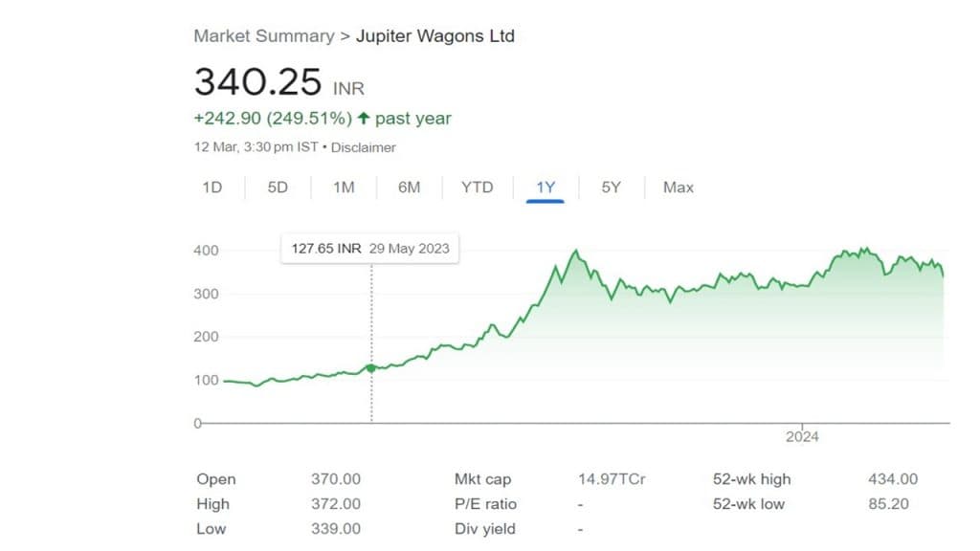Select the 1D time range tab
The height and width of the screenshot is (551, 980).
click(x=212, y=187)
